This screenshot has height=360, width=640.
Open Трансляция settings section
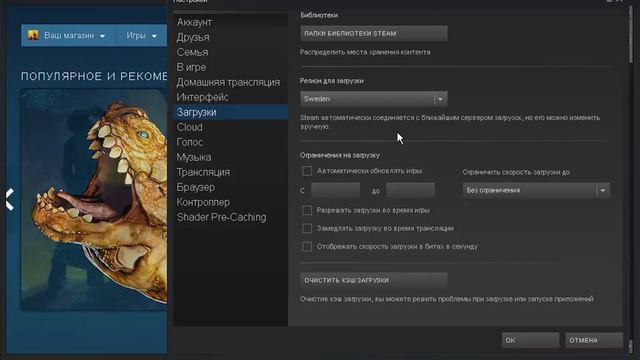tap(230, 172)
